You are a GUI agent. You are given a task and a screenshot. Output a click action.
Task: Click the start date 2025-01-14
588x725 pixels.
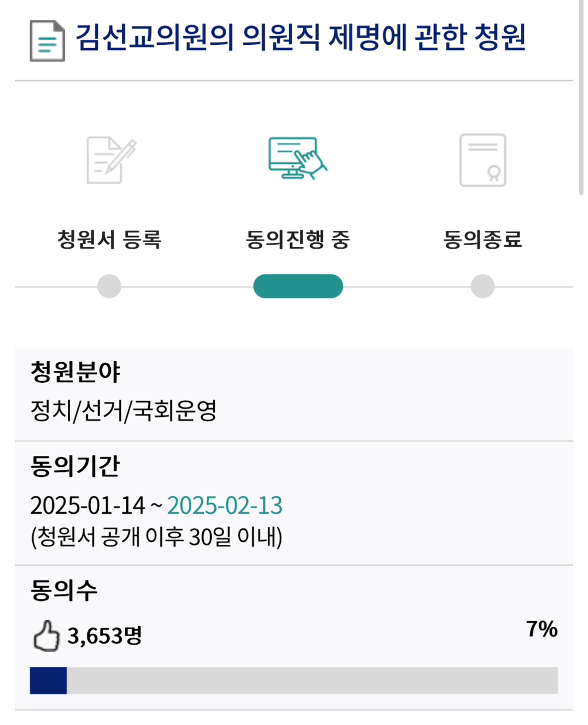[x=87, y=506]
